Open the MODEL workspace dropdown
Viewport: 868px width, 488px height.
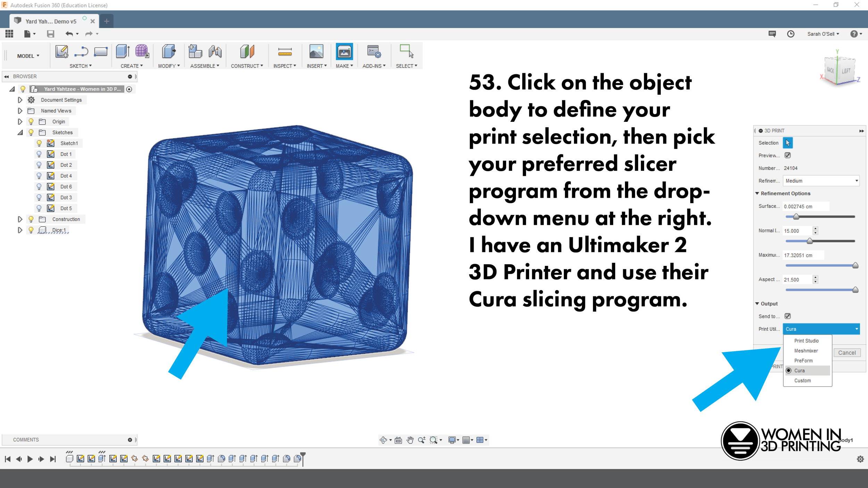pyautogui.click(x=28, y=56)
